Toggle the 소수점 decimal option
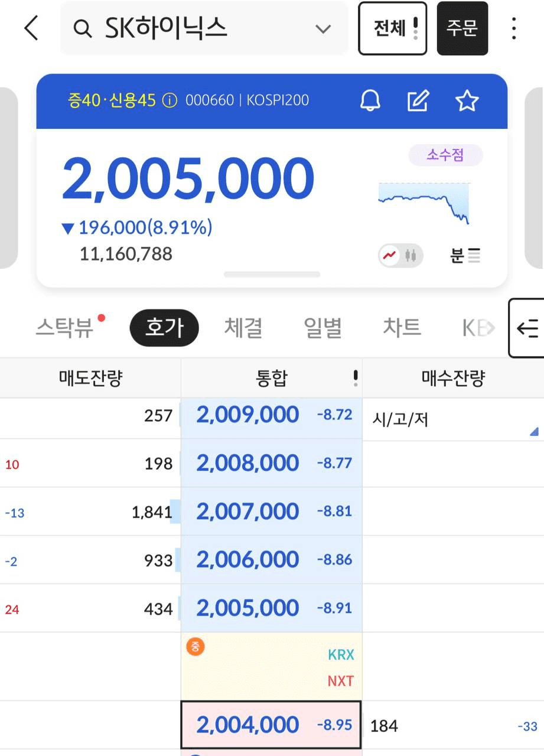 point(445,155)
